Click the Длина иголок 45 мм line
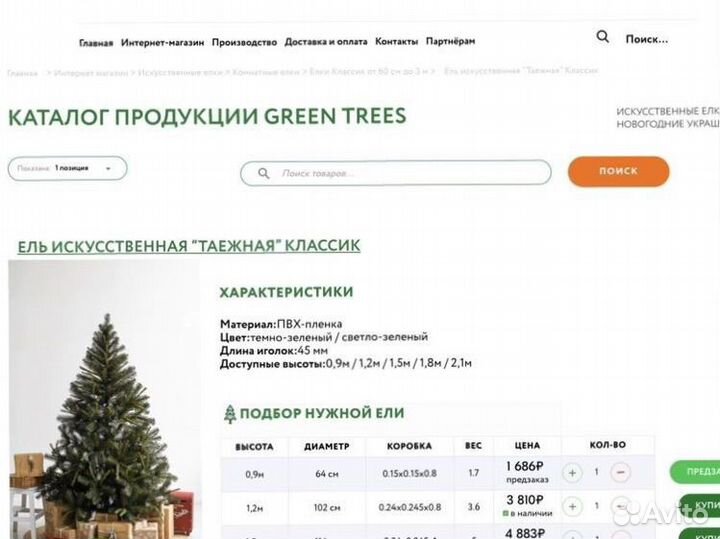The image size is (720, 539). coord(274,350)
